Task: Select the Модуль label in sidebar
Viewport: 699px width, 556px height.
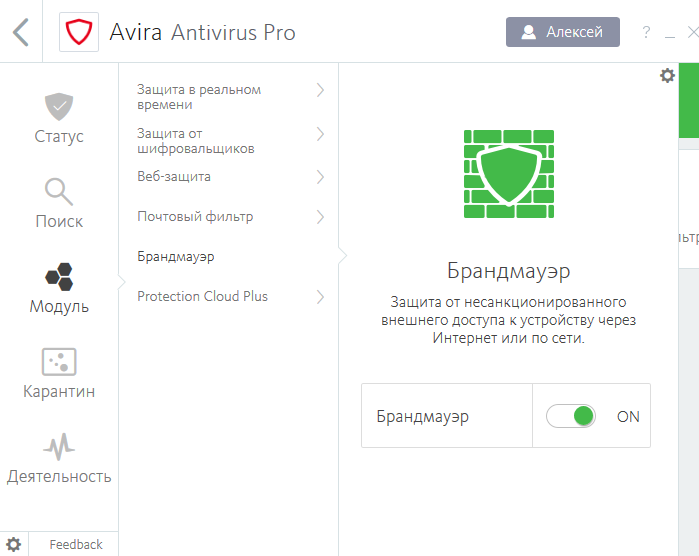Action: [x=59, y=307]
